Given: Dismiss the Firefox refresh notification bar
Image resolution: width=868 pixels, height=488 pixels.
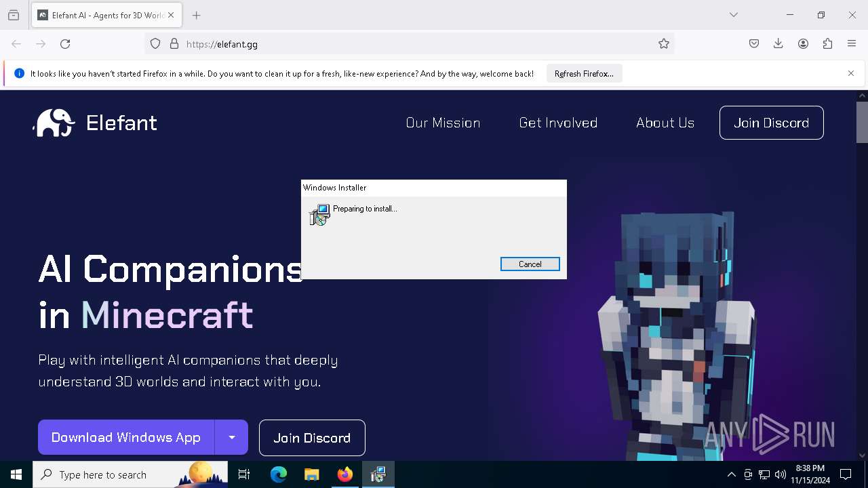Looking at the screenshot, I should click(x=851, y=73).
